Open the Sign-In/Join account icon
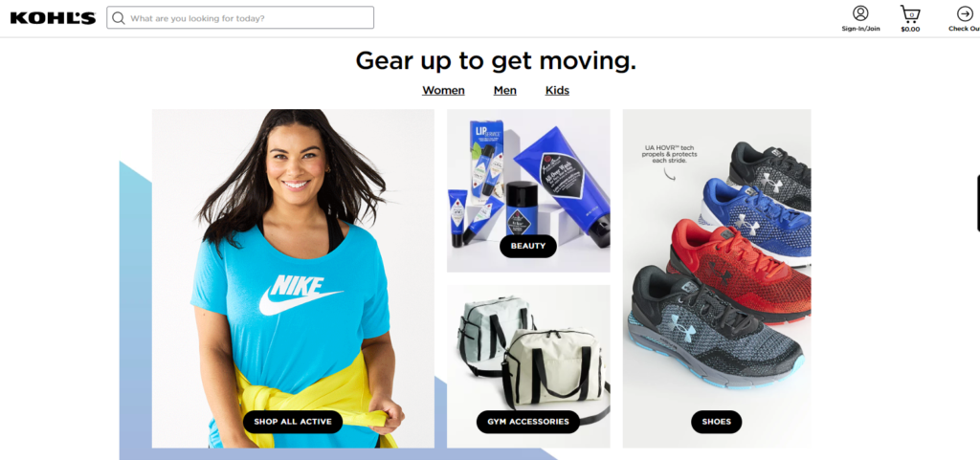Image resolution: width=980 pixels, height=460 pixels. tap(860, 13)
